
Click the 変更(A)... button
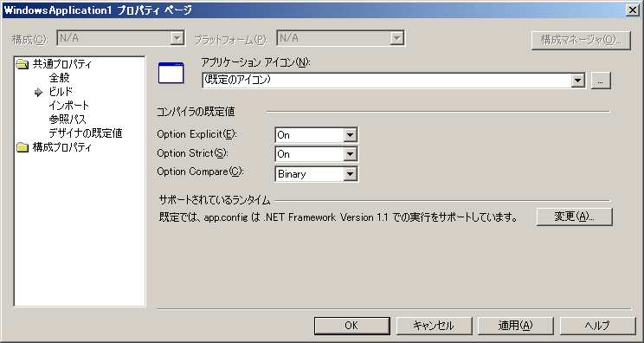point(575,217)
